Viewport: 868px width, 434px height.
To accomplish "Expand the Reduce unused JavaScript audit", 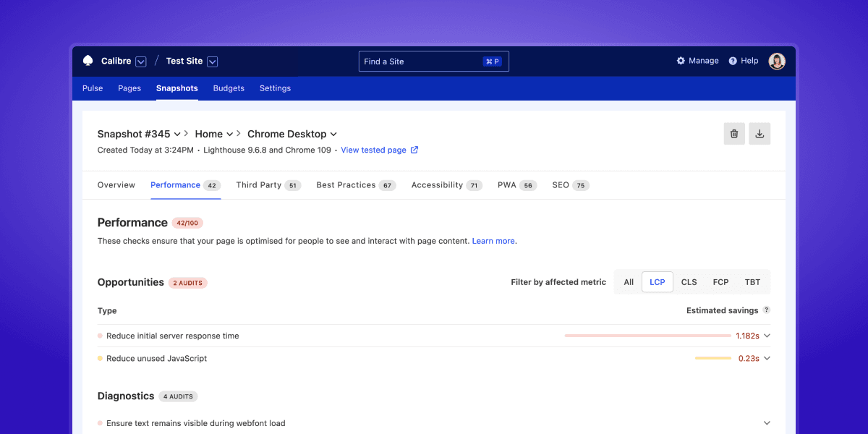I will (x=767, y=358).
